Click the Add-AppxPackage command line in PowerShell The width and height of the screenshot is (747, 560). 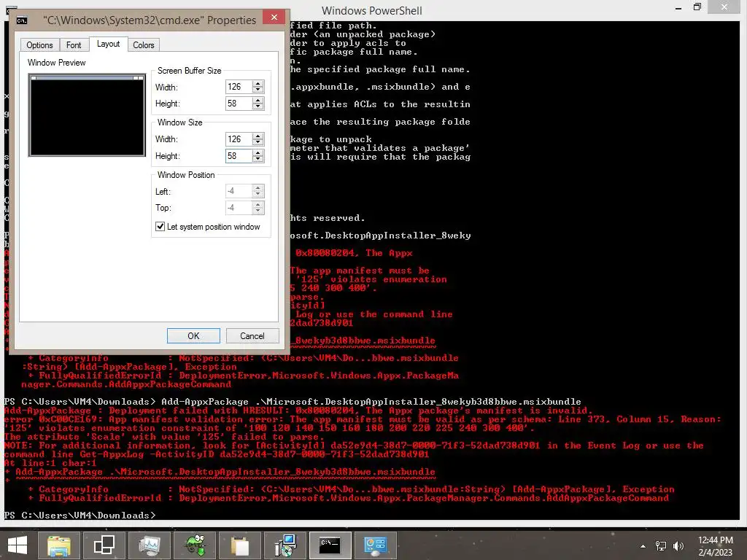(293, 402)
